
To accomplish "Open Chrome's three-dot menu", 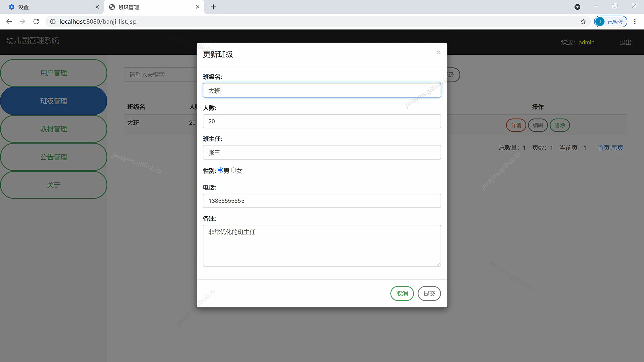I will (x=635, y=22).
